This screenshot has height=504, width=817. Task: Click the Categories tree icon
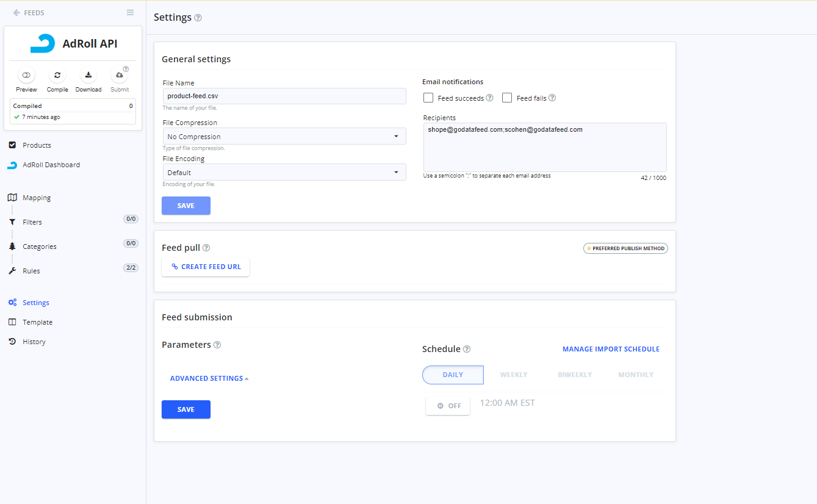[12, 247]
